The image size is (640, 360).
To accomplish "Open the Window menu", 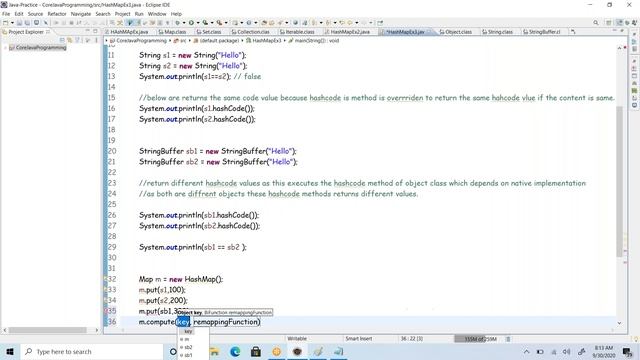I will (157, 14).
